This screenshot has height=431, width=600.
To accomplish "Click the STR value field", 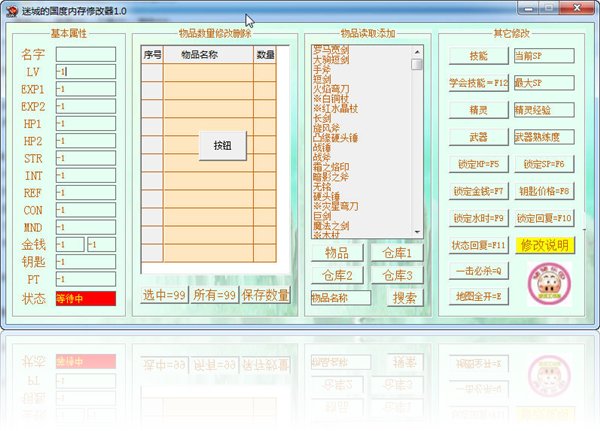I will [x=86, y=158].
